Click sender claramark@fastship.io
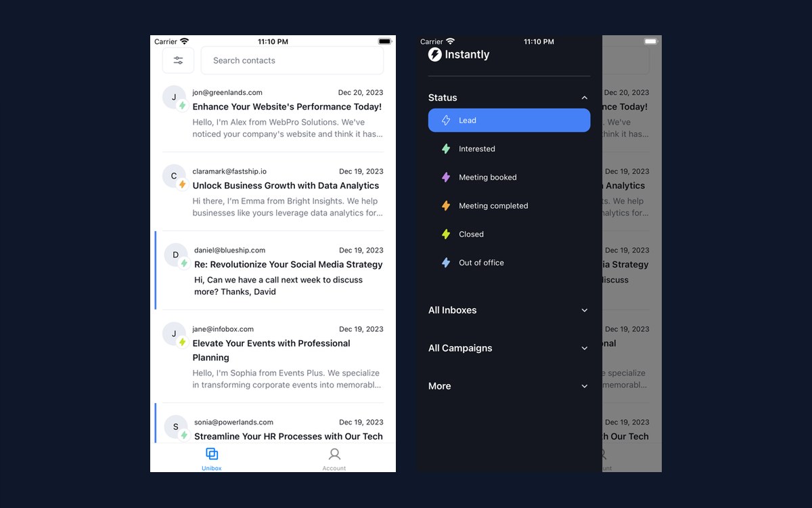This screenshot has width=812, height=508. [x=229, y=171]
